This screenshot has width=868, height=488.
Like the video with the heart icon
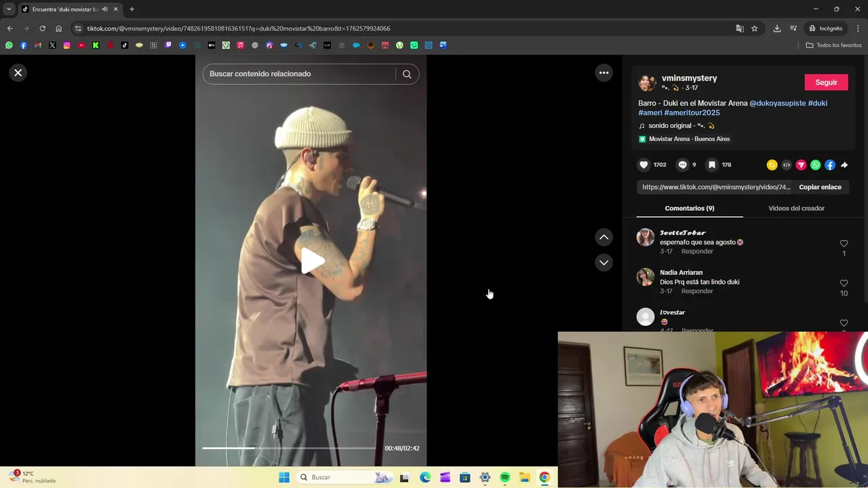(x=644, y=165)
